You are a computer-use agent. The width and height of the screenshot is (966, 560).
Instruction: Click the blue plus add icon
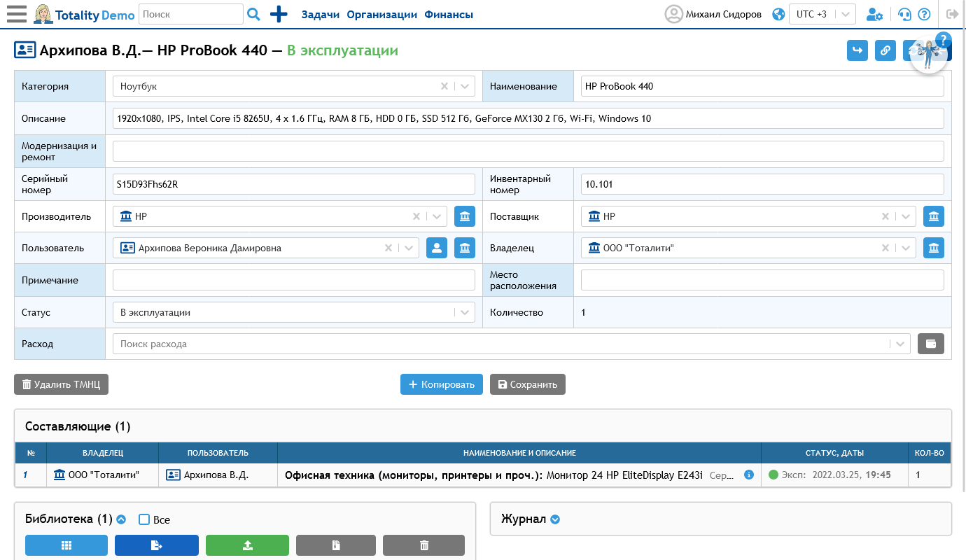click(279, 14)
